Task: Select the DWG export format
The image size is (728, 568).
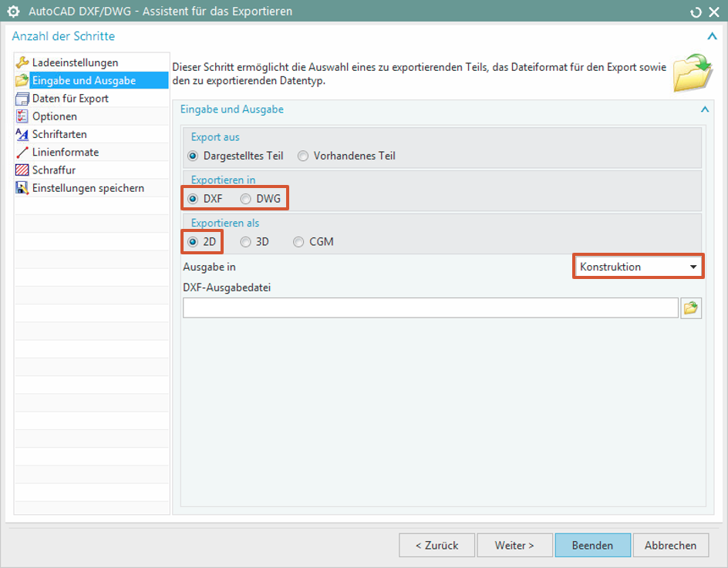Action: (246, 199)
